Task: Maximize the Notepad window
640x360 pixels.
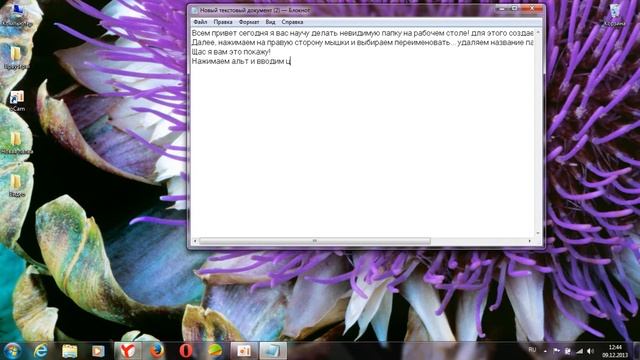Action: [514, 9]
